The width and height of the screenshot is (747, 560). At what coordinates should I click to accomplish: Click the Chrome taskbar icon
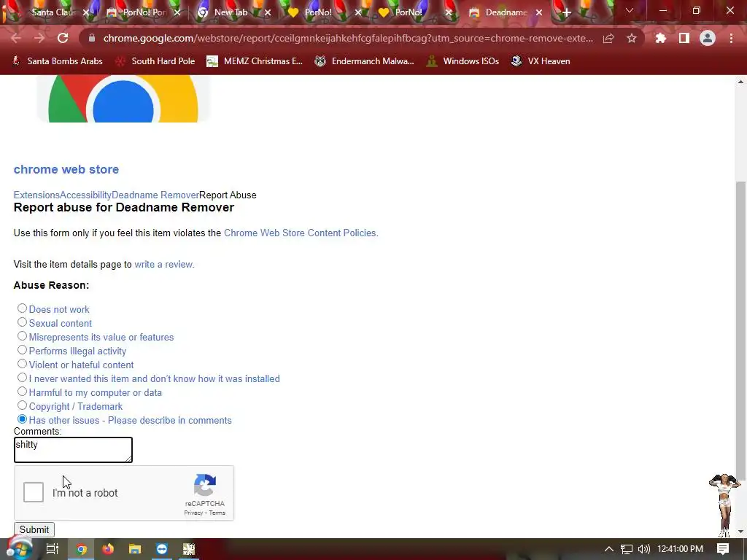click(82, 549)
